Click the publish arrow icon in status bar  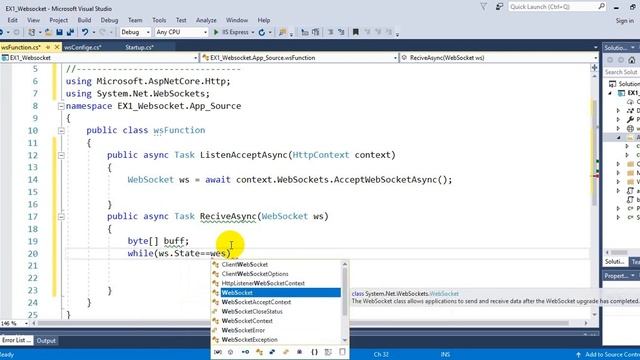[x=578, y=355]
